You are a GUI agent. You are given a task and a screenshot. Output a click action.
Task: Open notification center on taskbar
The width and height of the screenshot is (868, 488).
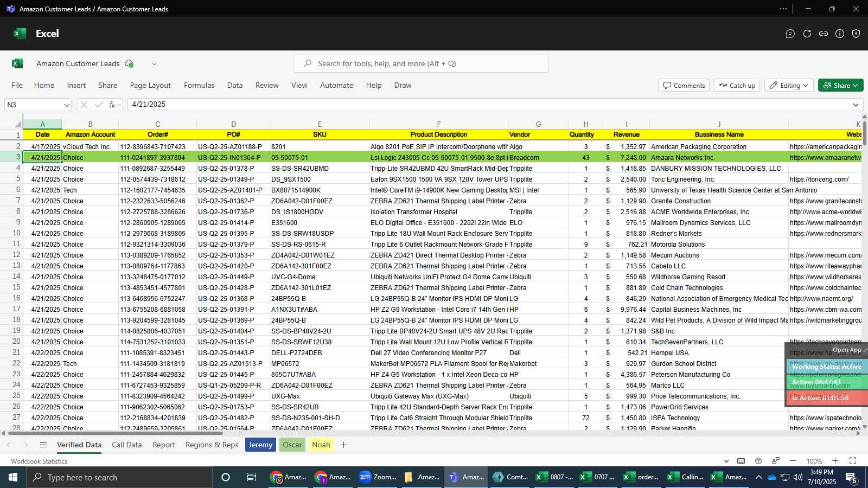[851, 477]
